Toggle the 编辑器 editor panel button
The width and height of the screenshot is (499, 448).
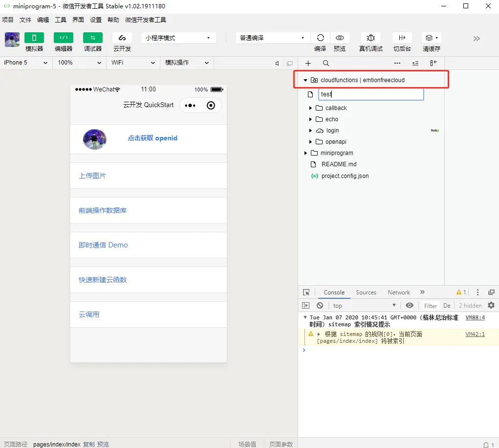coord(64,38)
